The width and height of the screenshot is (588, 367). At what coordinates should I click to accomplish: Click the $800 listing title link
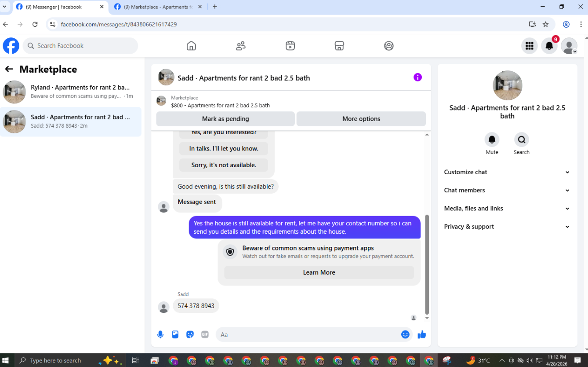tap(221, 106)
